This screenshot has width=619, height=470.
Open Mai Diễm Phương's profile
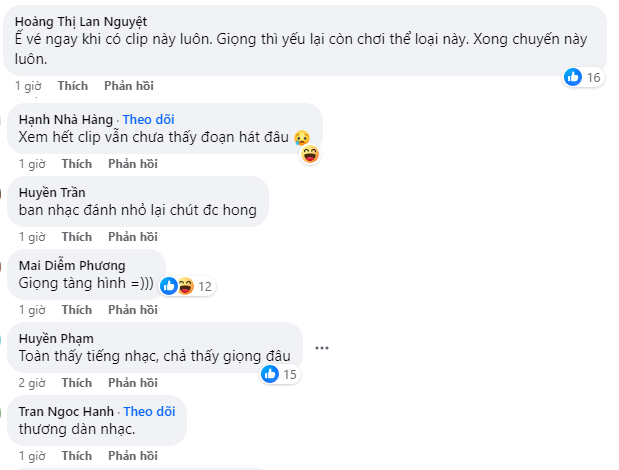[x=72, y=266]
